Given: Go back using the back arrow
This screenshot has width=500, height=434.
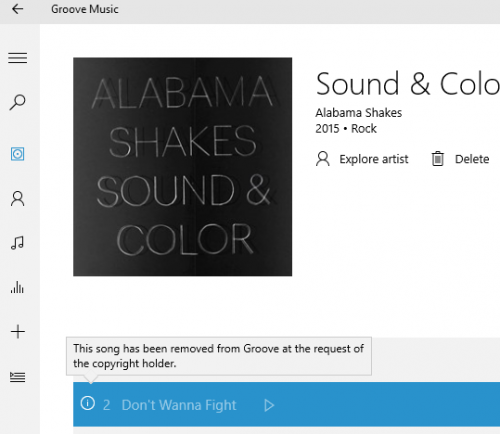Looking at the screenshot, I should pyautogui.click(x=17, y=9).
